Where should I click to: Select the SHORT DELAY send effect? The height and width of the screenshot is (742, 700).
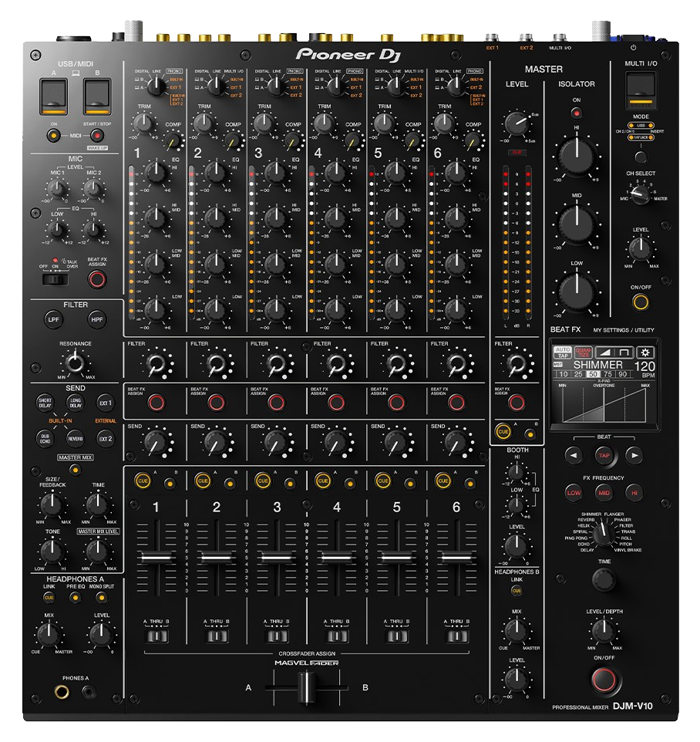45,403
